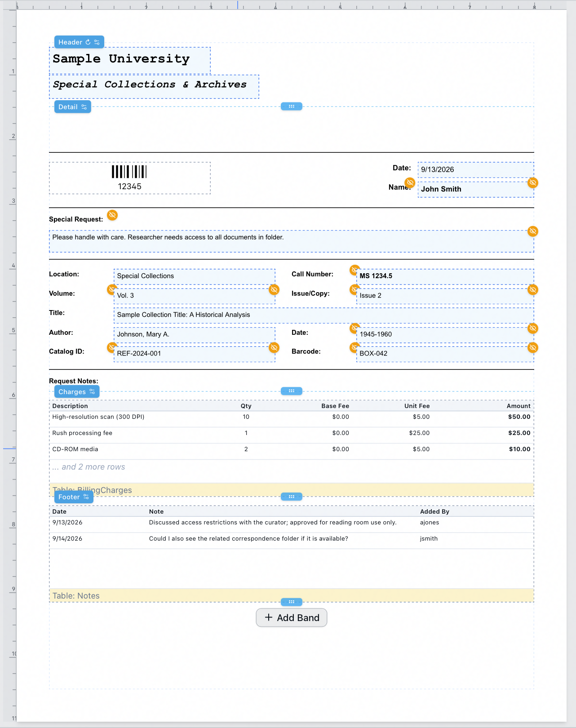Toggle hidden-eye badge on the special request text box
Screen dimensions: 576x728
pos(533,231)
